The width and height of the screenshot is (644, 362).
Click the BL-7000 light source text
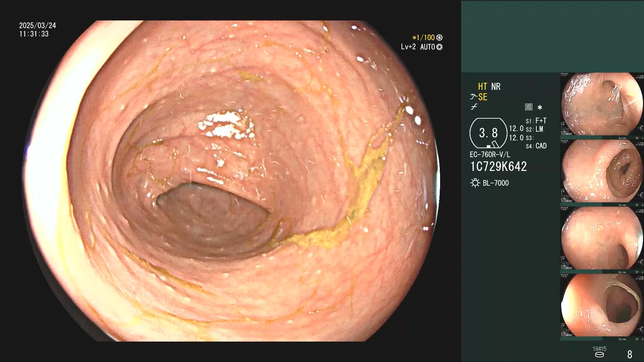tap(496, 183)
